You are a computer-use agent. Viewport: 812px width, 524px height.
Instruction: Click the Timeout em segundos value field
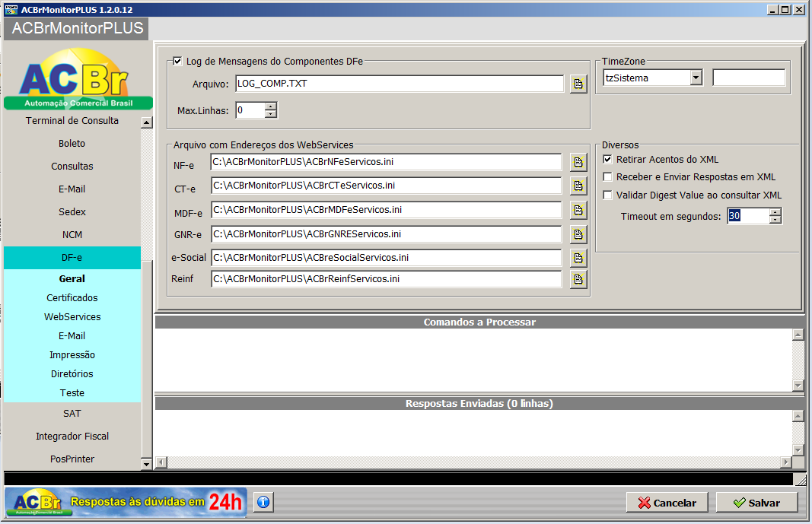[748, 216]
